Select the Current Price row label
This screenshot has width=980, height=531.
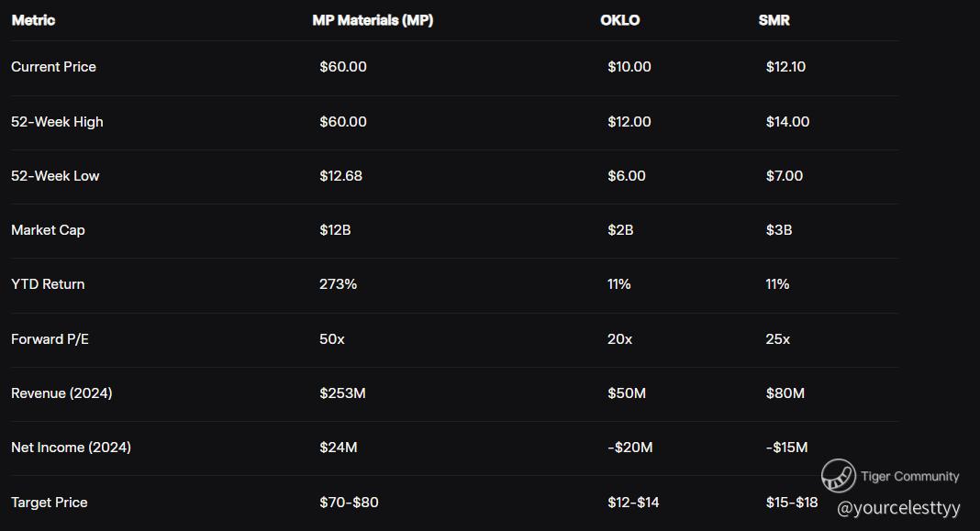click(x=53, y=67)
